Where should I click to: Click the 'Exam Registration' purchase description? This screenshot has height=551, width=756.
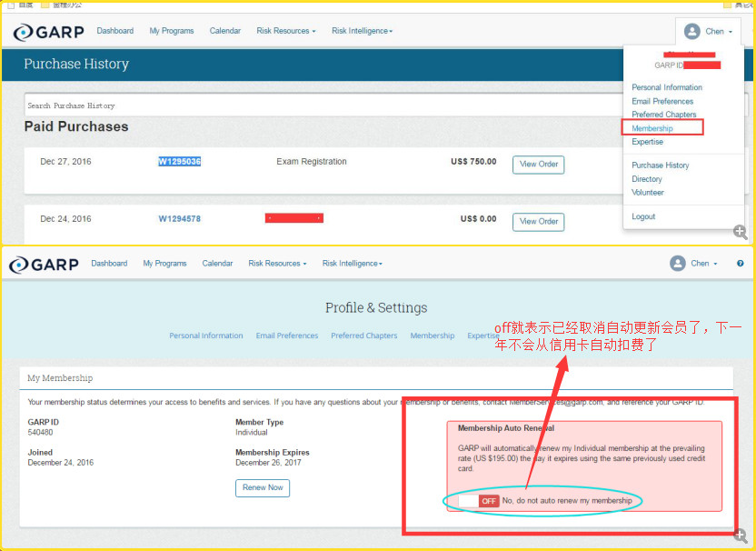pos(312,162)
